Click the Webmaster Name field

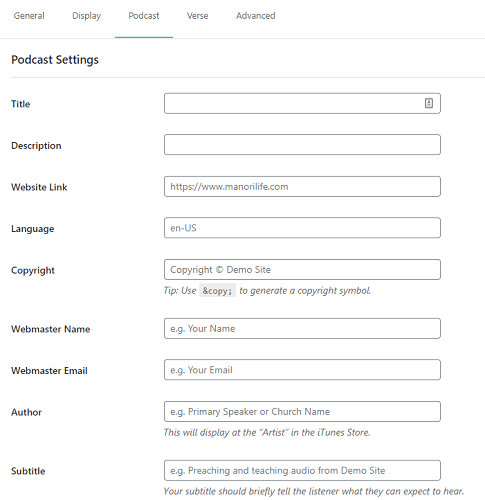click(x=302, y=329)
